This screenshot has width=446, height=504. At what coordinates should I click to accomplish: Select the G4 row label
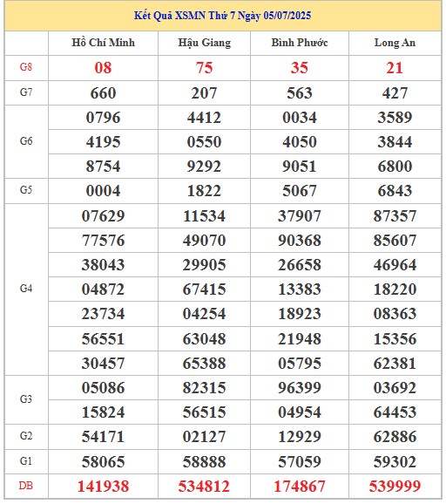pyautogui.click(x=26, y=289)
